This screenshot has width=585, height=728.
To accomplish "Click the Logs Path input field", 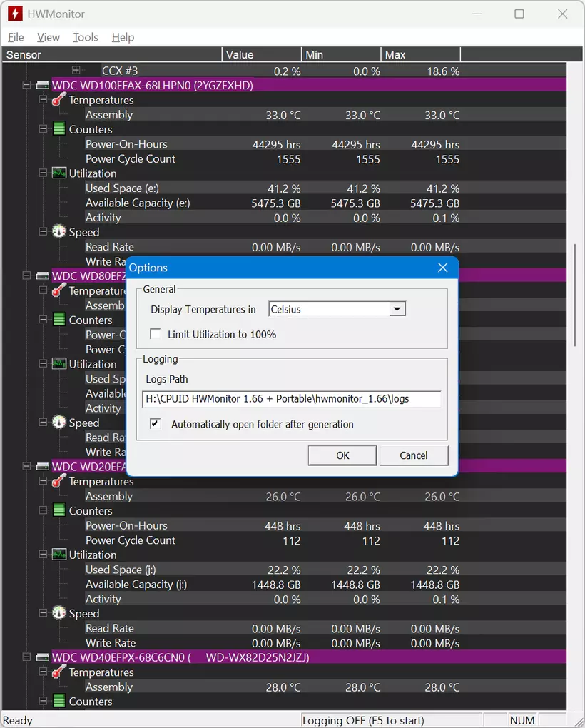I will (x=291, y=399).
